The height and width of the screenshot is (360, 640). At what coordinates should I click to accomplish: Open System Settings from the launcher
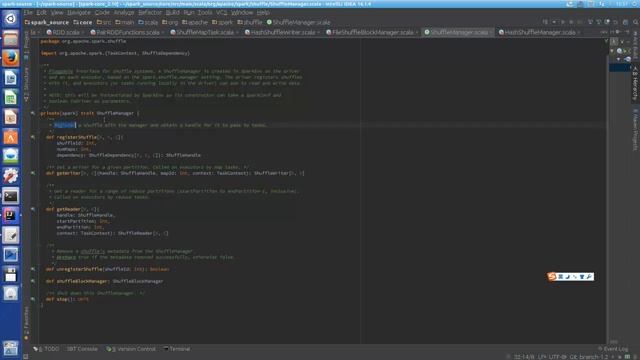click(11, 176)
